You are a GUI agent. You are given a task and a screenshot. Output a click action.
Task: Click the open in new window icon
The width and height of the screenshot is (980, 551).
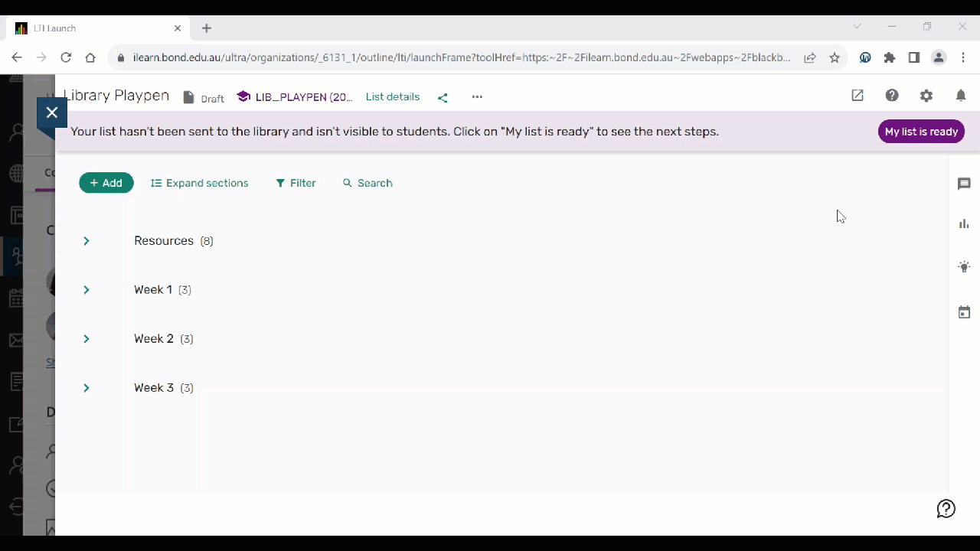857,96
